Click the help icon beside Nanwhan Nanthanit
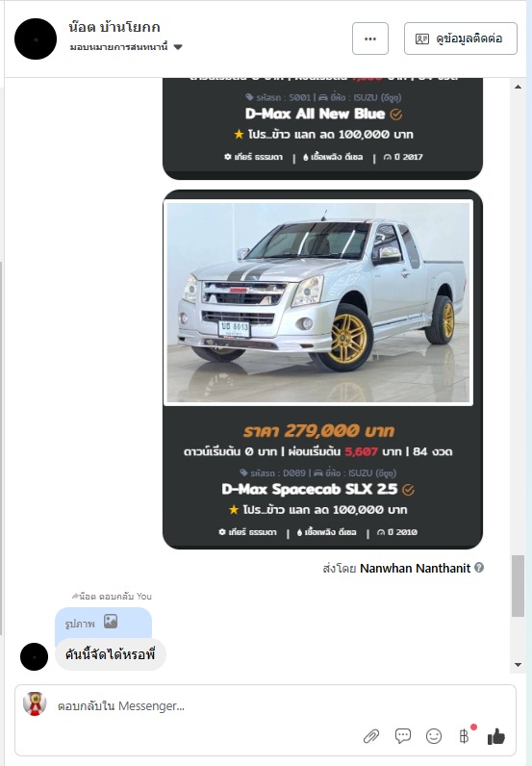Image resolution: width=532 pixels, height=766 pixels. [479, 568]
